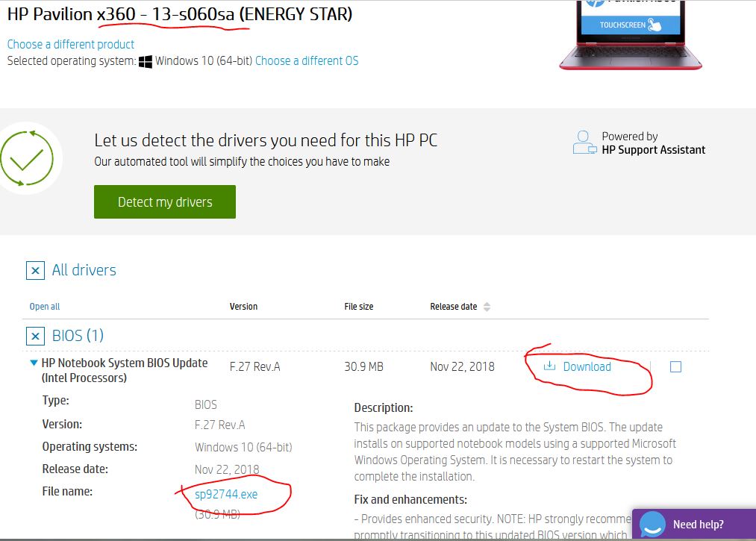
Task: Tick the checkbox beside the BIOS Download
Action: coord(675,367)
